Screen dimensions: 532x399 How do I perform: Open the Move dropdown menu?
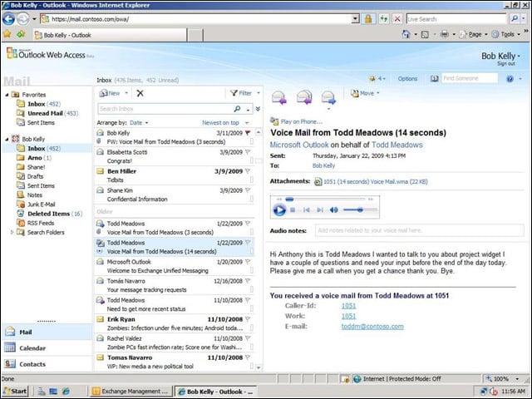click(x=365, y=93)
